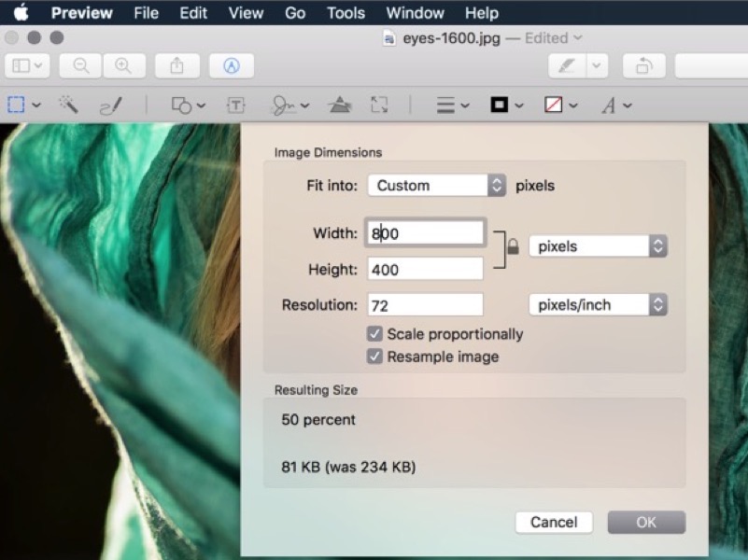
Task: Expand the Border Color chevron
Action: point(519,105)
